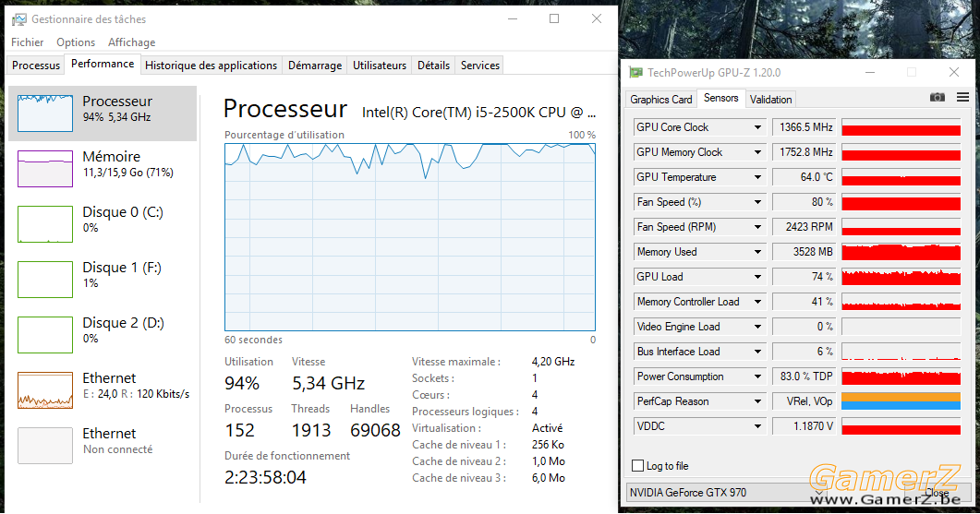Click the Memory Used history graph
The image size is (980, 514).
pyautogui.click(x=901, y=252)
